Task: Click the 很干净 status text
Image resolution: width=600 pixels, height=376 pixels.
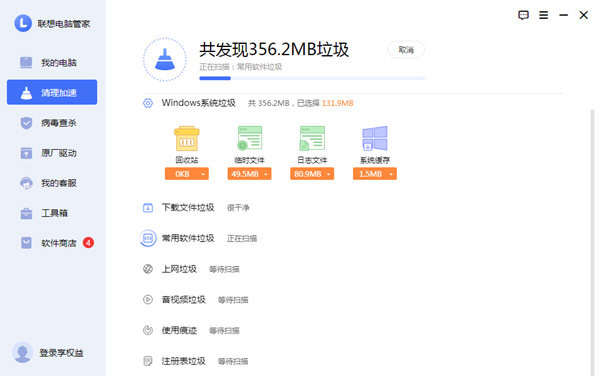Action: click(x=238, y=208)
